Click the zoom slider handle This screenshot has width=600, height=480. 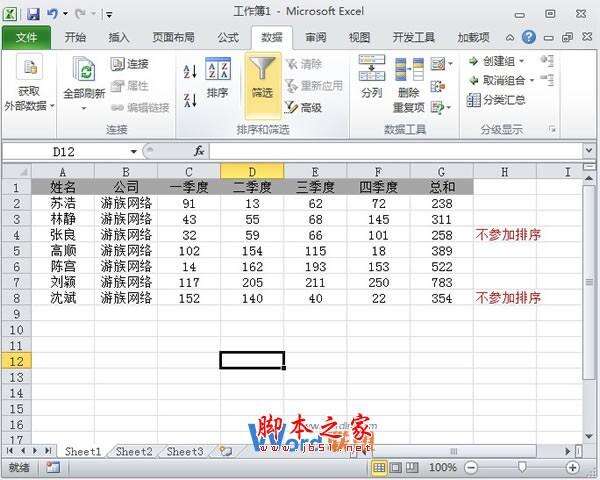pos(522,467)
